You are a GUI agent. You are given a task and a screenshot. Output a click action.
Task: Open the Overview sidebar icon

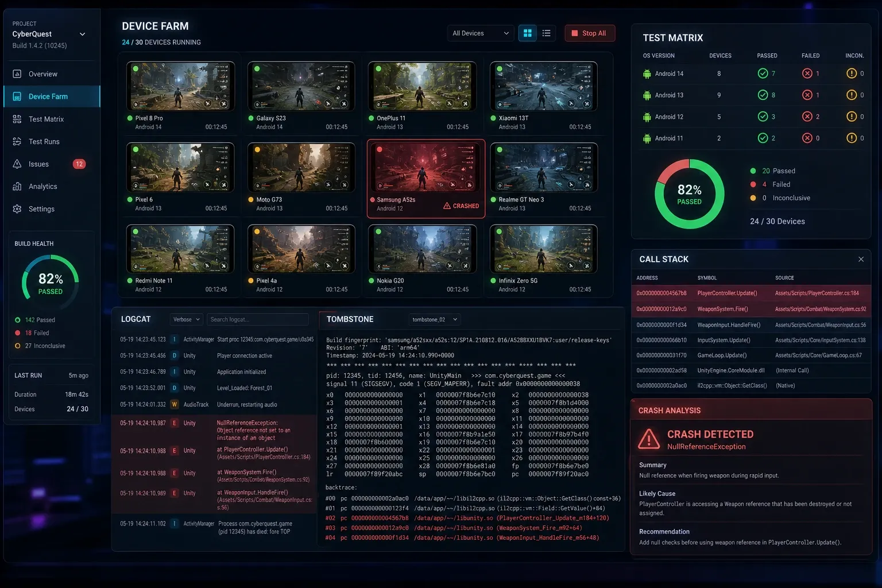17,74
